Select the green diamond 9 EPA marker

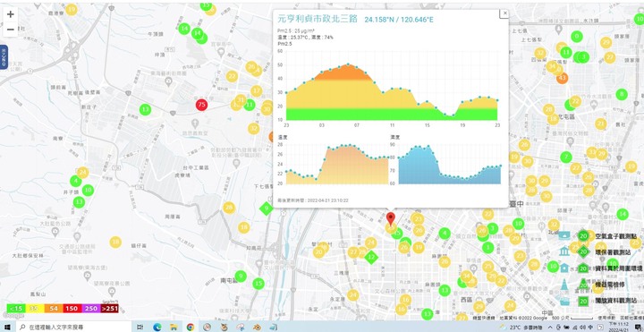point(267,209)
